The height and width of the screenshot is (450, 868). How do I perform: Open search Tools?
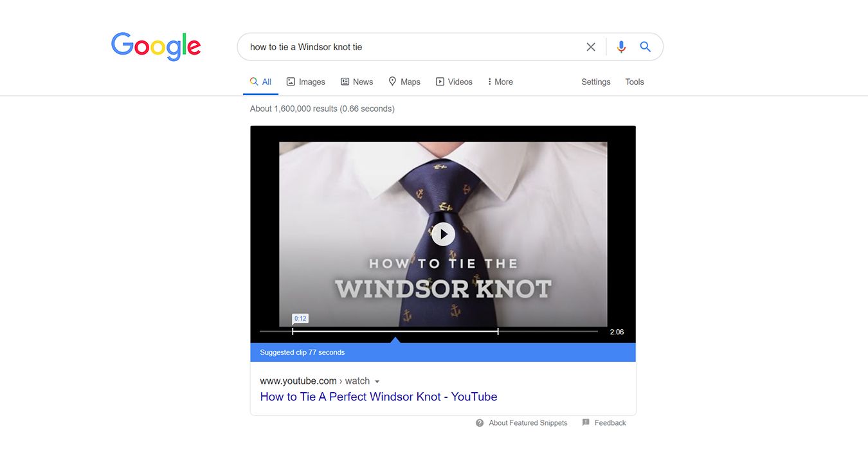[635, 82]
